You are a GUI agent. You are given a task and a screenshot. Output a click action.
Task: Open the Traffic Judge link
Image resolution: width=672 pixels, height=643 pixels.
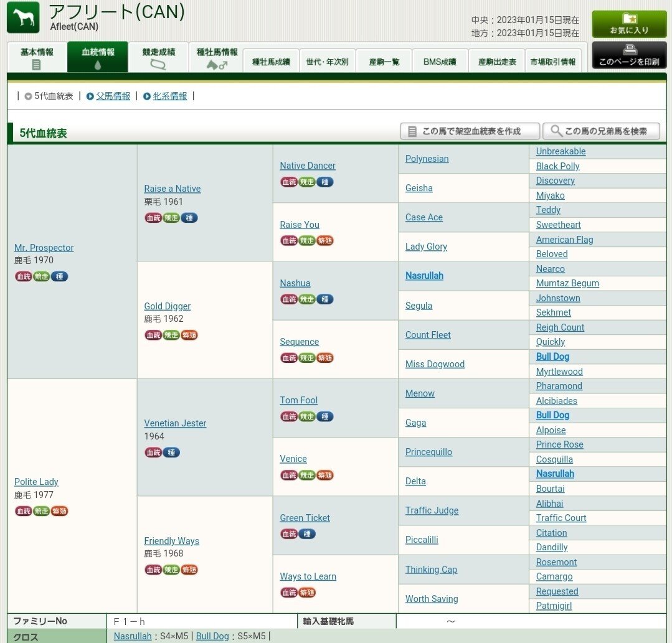point(432,510)
